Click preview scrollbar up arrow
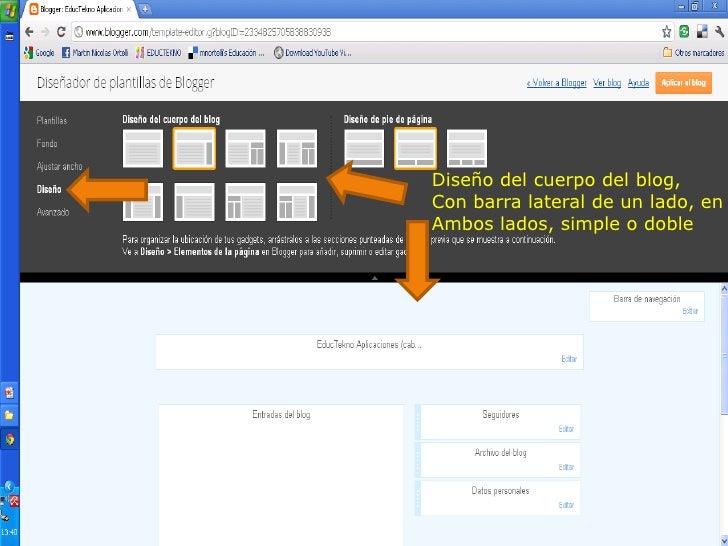728x546 pixels. coord(724,289)
